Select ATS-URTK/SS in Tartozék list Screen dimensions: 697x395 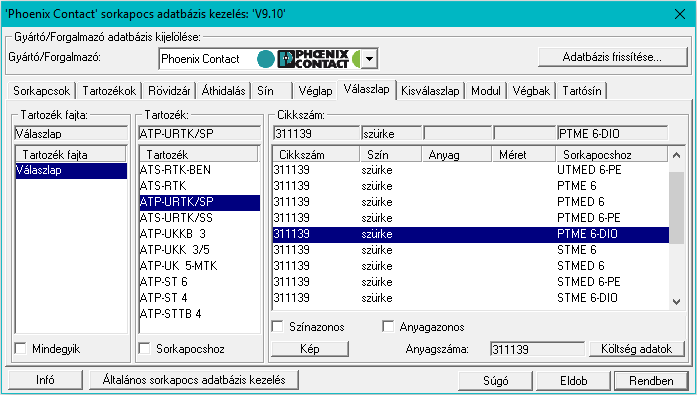(200, 218)
